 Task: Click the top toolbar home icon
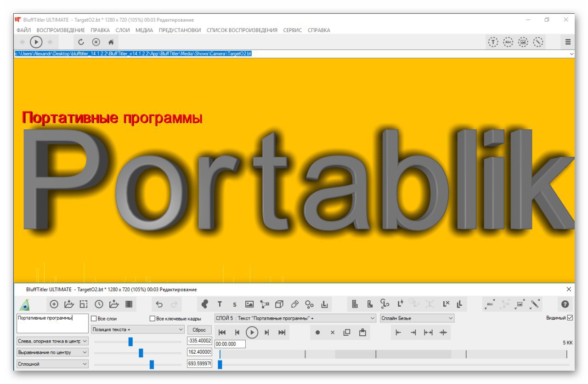point(111,42)
